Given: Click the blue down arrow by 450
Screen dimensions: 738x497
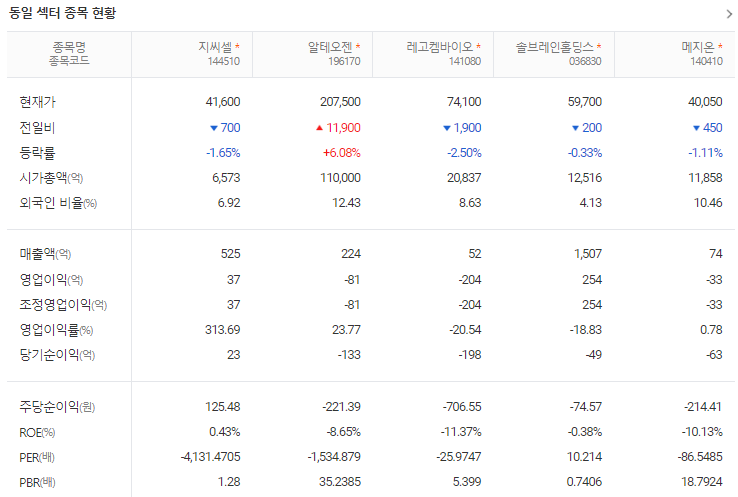Looking at the screenshot, I should point(696,128).
